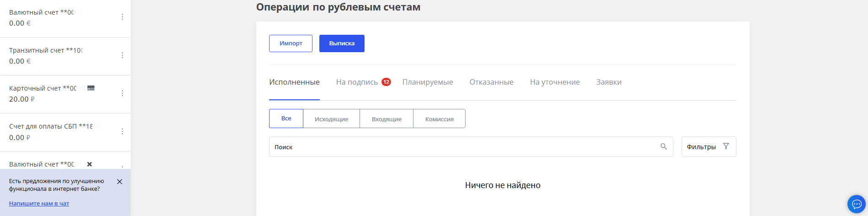
Task: Click the Ничего не найдено message
Action: coord(503,185)
